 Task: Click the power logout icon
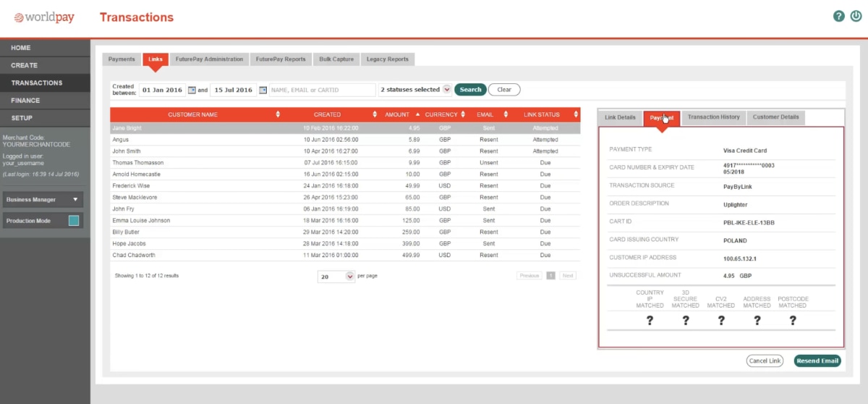(x=856, y=16)
